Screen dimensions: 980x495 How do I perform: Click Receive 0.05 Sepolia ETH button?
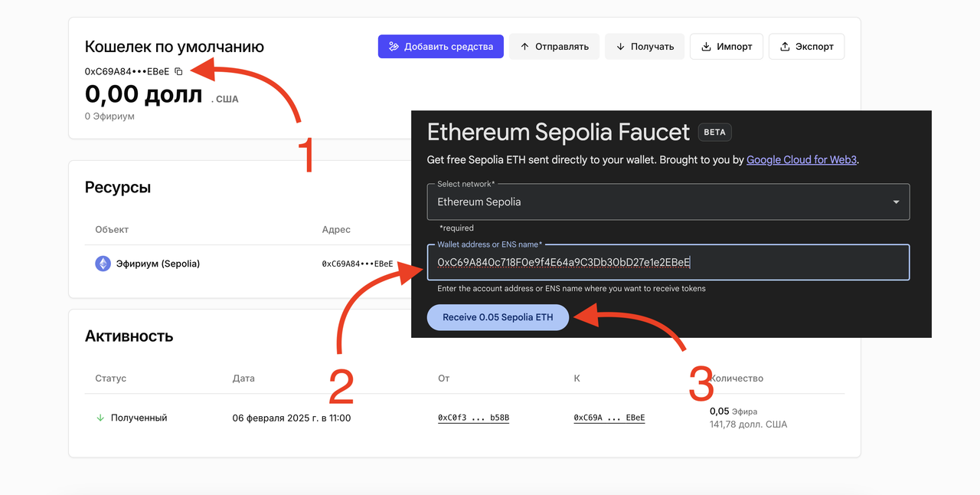pos(498,317)
